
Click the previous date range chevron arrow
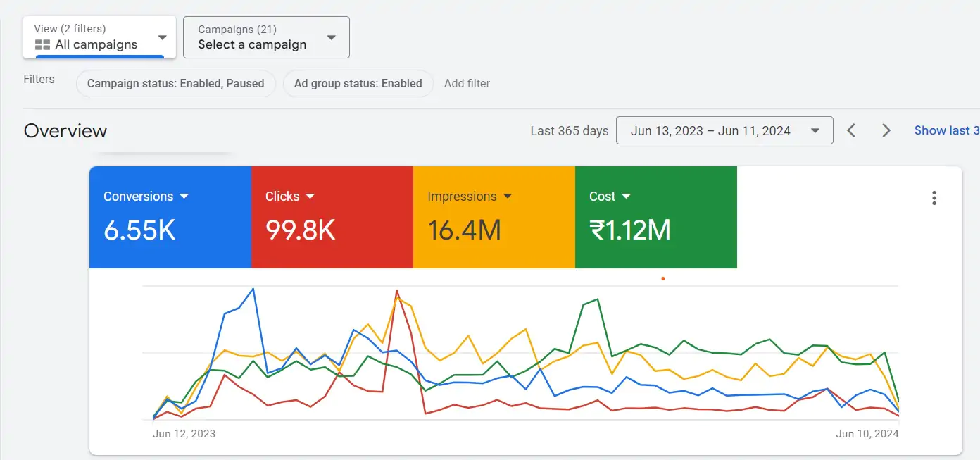click(851, 130)
